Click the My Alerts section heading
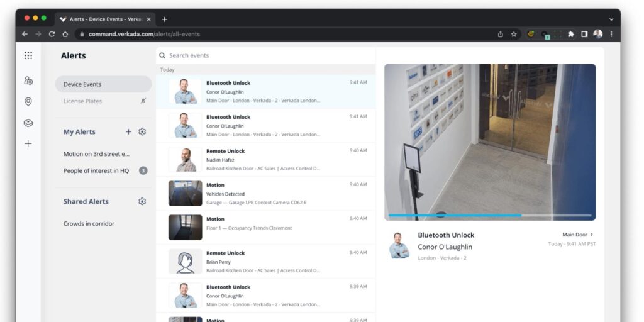 point(79,132)
